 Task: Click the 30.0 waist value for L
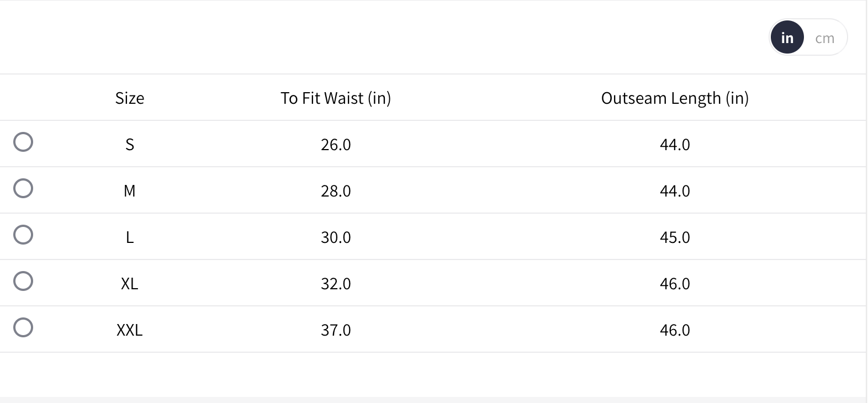coord(336,237)
